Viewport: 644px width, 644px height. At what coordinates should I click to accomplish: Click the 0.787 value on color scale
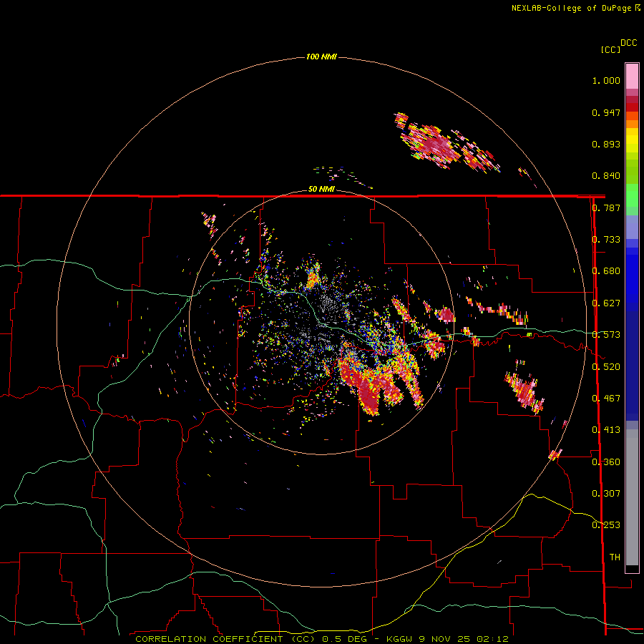(x=606, y=208)
